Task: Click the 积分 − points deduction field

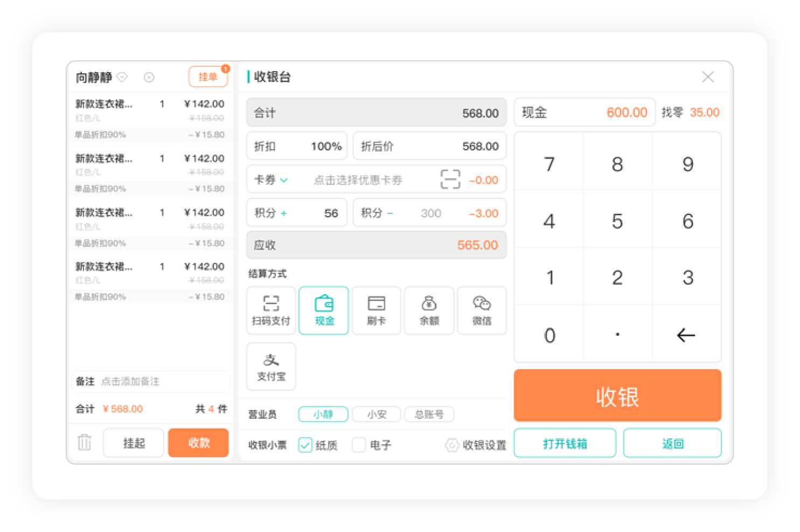Action: 430,213
